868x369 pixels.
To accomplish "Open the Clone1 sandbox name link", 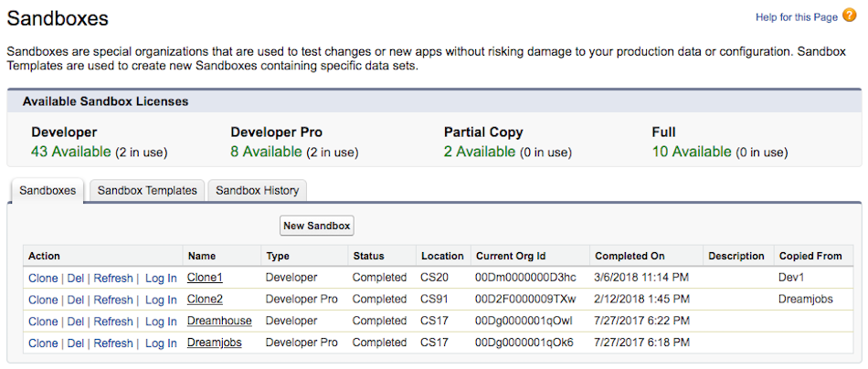I will pos(205,278).
